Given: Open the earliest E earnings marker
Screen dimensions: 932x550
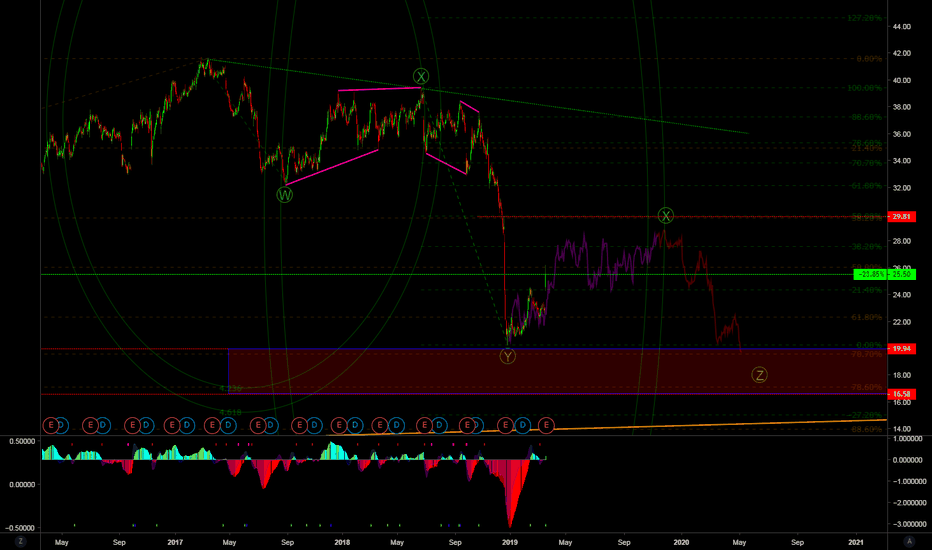Looking at the screenshot, I should coord(51,425).
